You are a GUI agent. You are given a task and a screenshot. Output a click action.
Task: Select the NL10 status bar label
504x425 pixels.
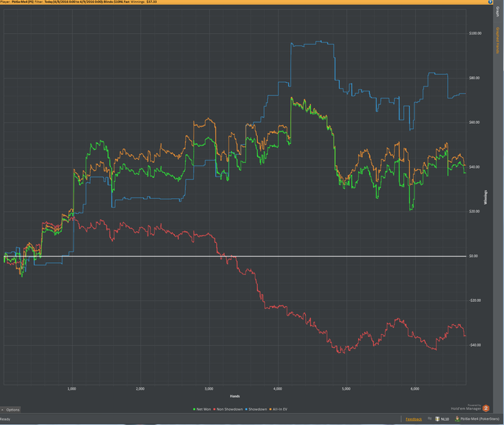(445, 419)
